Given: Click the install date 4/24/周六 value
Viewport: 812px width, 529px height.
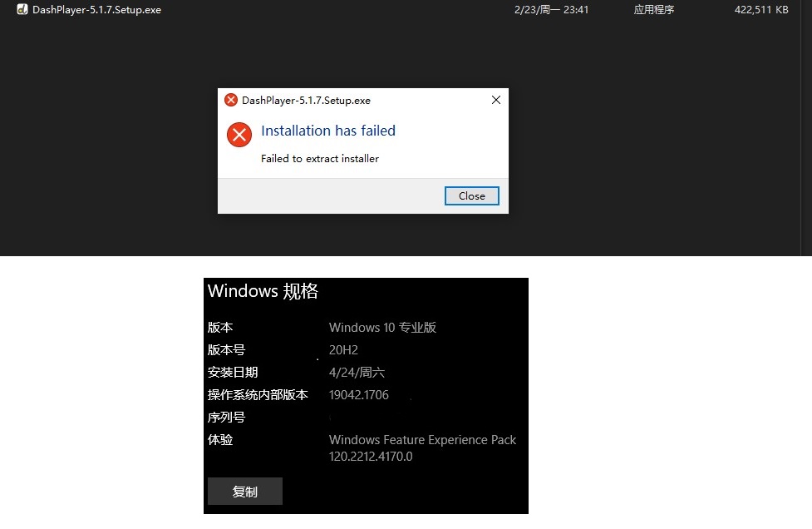Looking at the screenshot, I should [357, 373].
